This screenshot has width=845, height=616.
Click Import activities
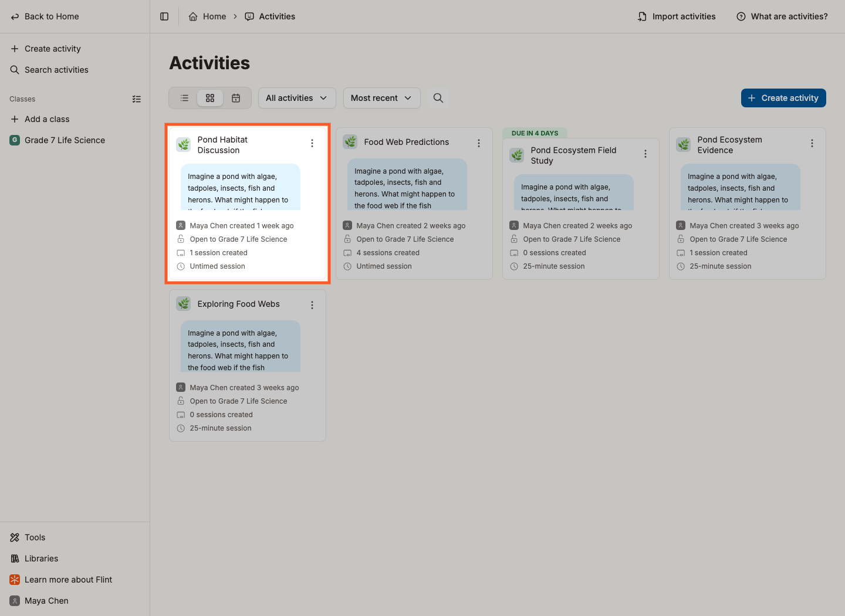[677, 16]
